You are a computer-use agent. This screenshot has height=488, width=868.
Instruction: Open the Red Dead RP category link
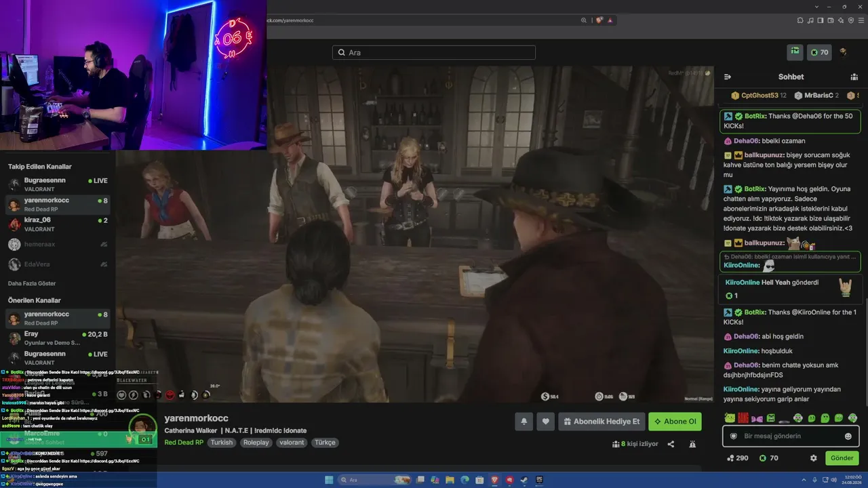[184, 443]
